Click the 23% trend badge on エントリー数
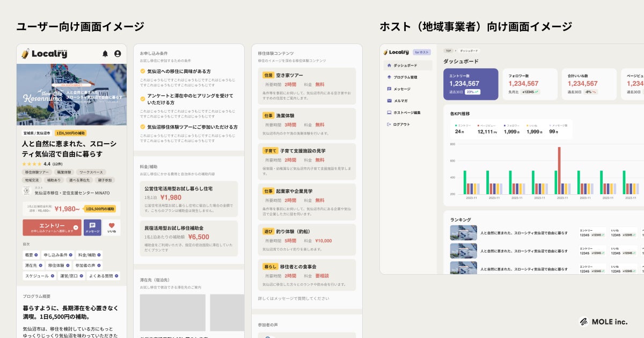This screenshot has width=644, height=338. (x=472, y=92)
